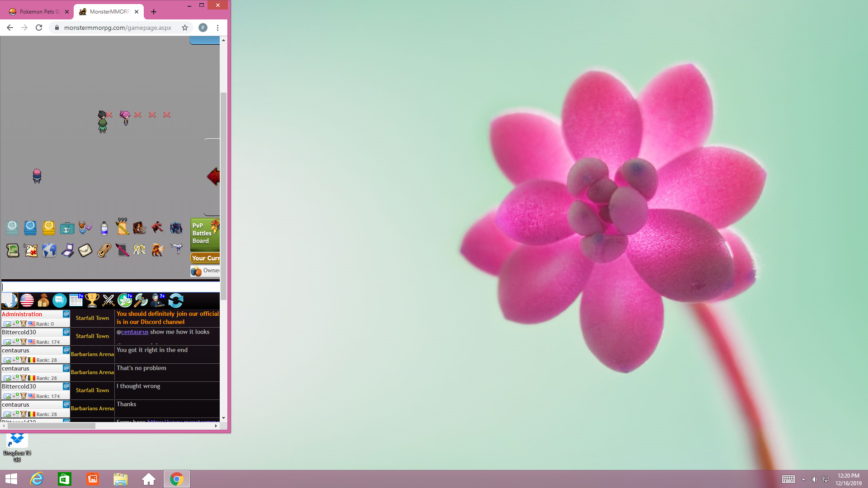Viewport: 868px width, 488px height.
Task: Open Chrome's three-dot menu
Action: 217,28
